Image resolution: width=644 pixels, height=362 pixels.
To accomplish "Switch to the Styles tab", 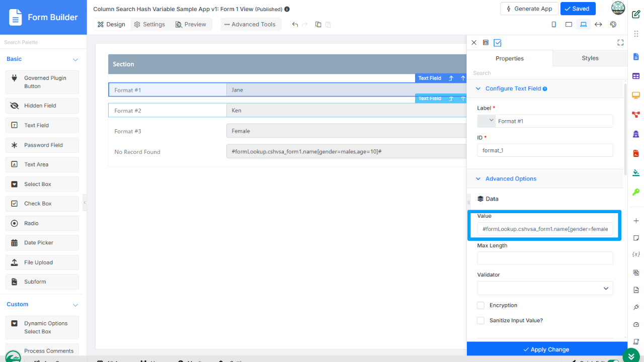I will coord(590,58).
